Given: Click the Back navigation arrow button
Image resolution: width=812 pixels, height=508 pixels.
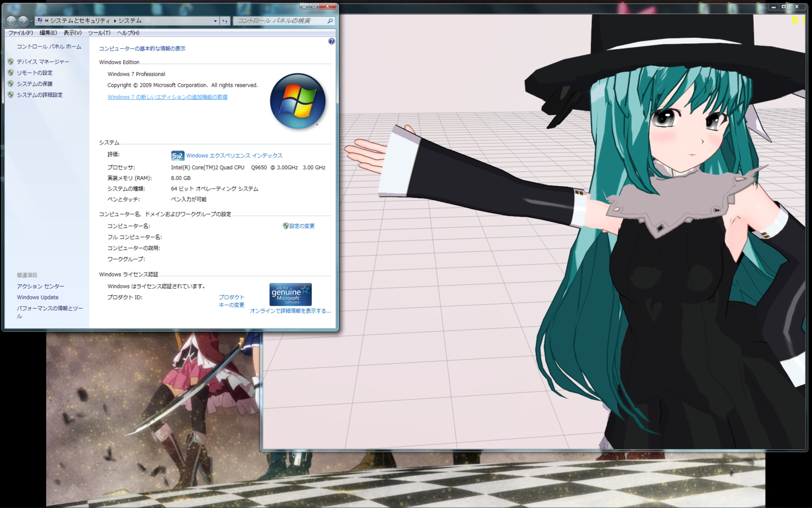Looking at the screenshot, I should tap(11, 21).
